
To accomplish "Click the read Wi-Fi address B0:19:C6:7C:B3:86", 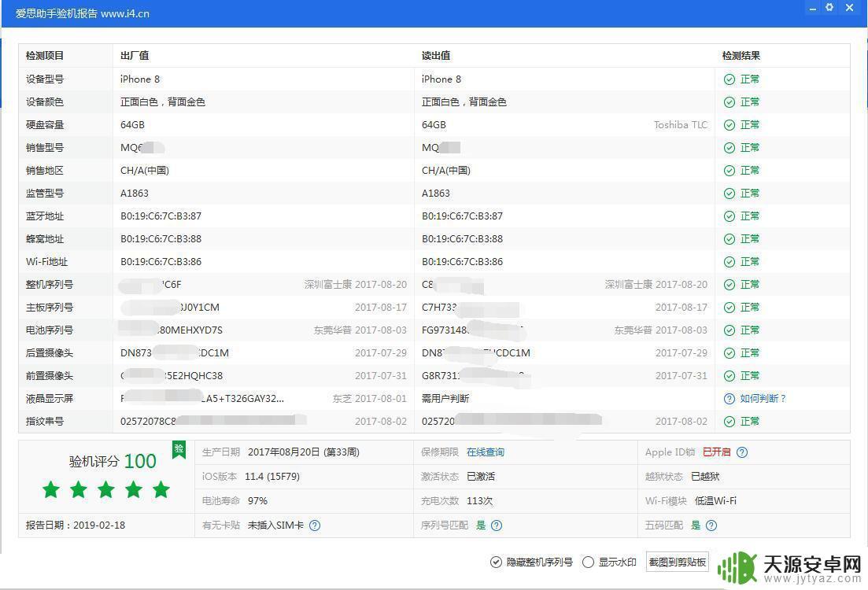I will 462,262.
